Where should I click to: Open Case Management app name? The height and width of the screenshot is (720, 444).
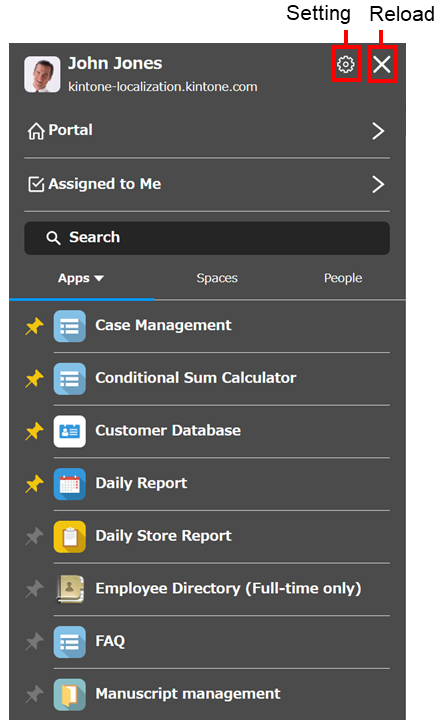[163, 325]
